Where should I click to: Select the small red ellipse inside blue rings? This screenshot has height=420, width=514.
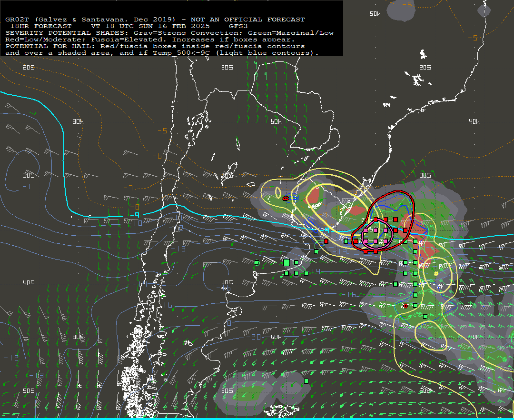click(286, 199)
